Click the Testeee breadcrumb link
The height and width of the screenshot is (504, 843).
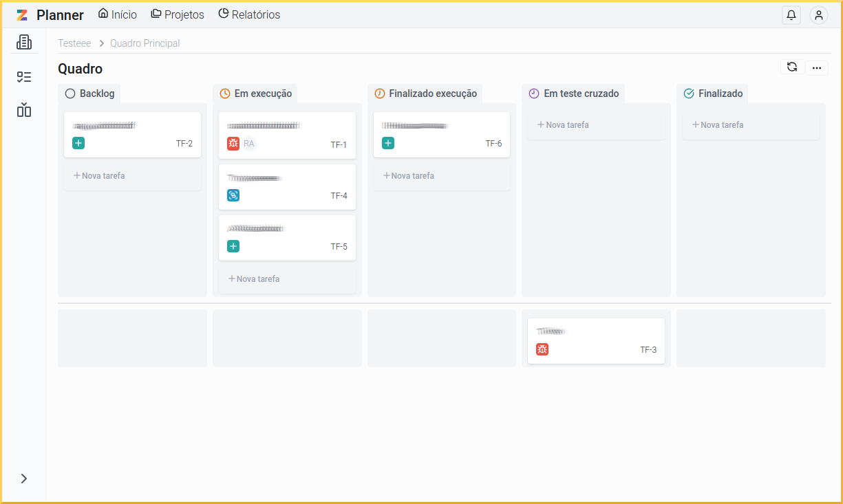(74, 43)
